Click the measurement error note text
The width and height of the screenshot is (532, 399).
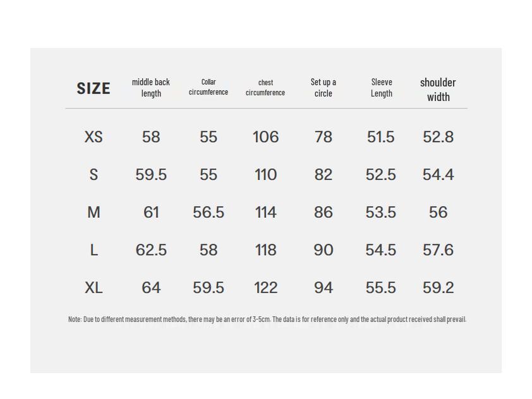267,319
